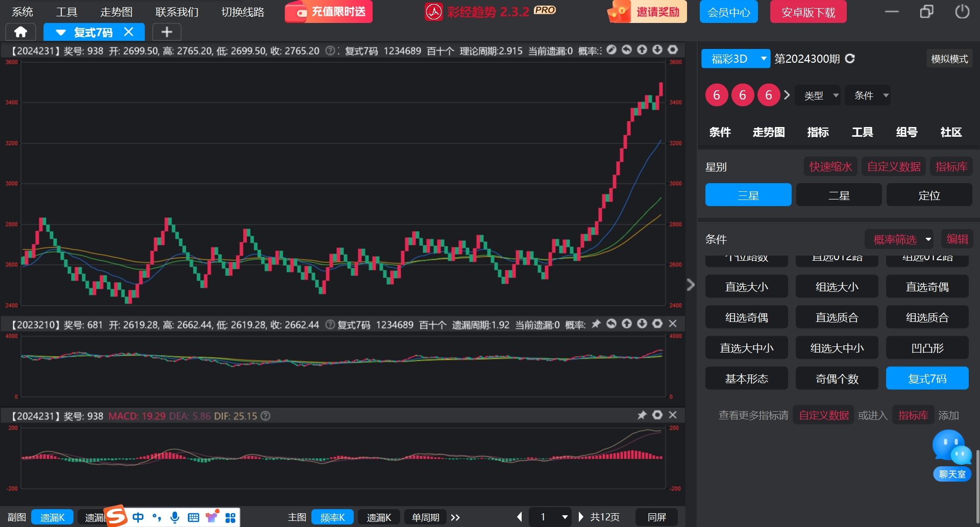Add a new tab with plus icon

coord(166,32)
